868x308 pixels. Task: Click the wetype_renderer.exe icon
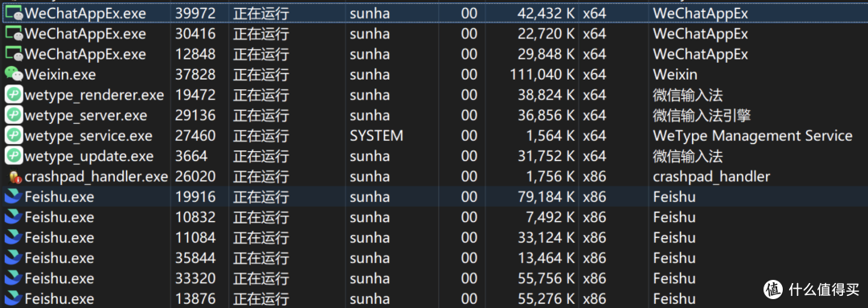point(14,95)
